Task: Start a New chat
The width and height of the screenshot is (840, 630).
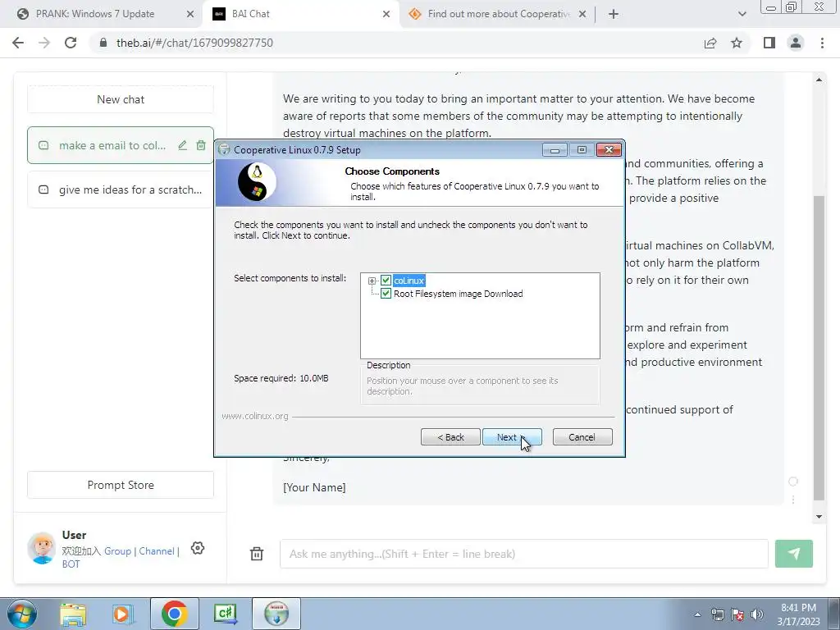Action: pos(121,99)
